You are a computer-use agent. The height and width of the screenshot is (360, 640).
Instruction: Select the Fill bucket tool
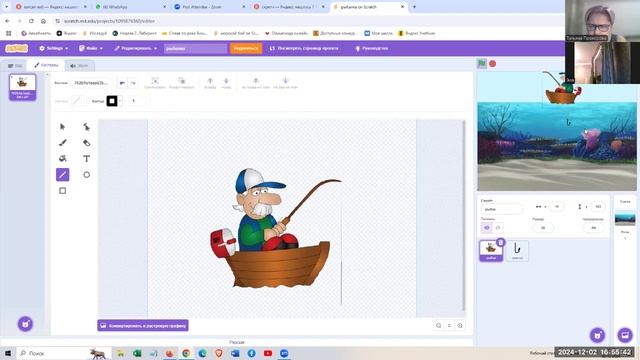(62, 159)
